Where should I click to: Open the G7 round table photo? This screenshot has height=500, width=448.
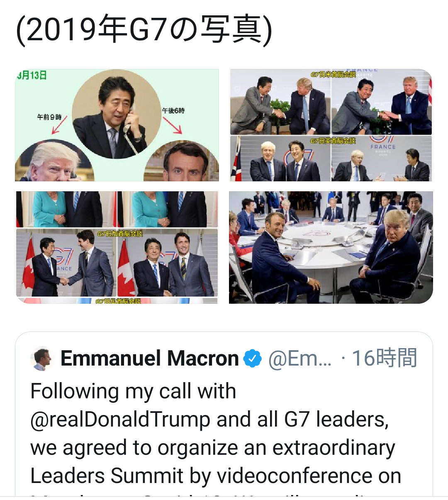pos(331,247)
